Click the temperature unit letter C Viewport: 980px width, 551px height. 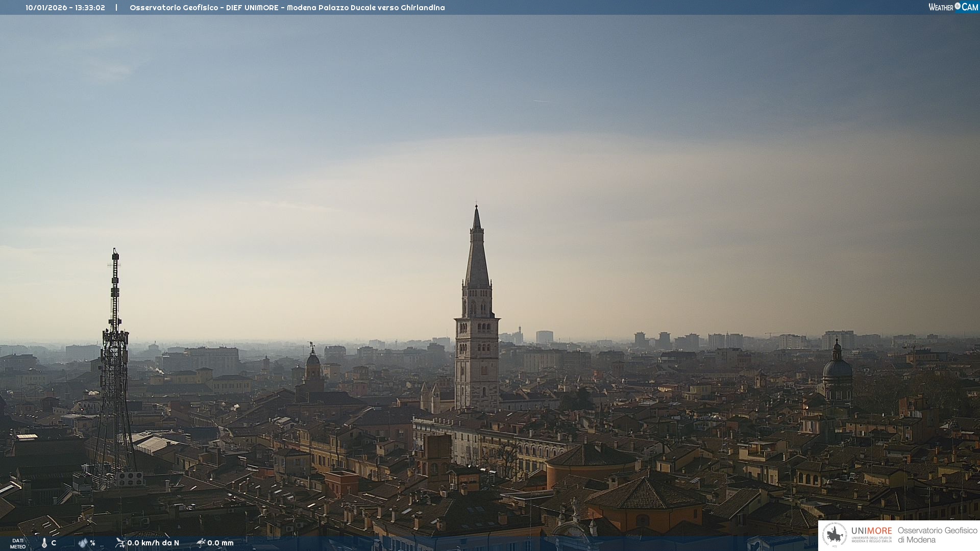click(54, 543)
